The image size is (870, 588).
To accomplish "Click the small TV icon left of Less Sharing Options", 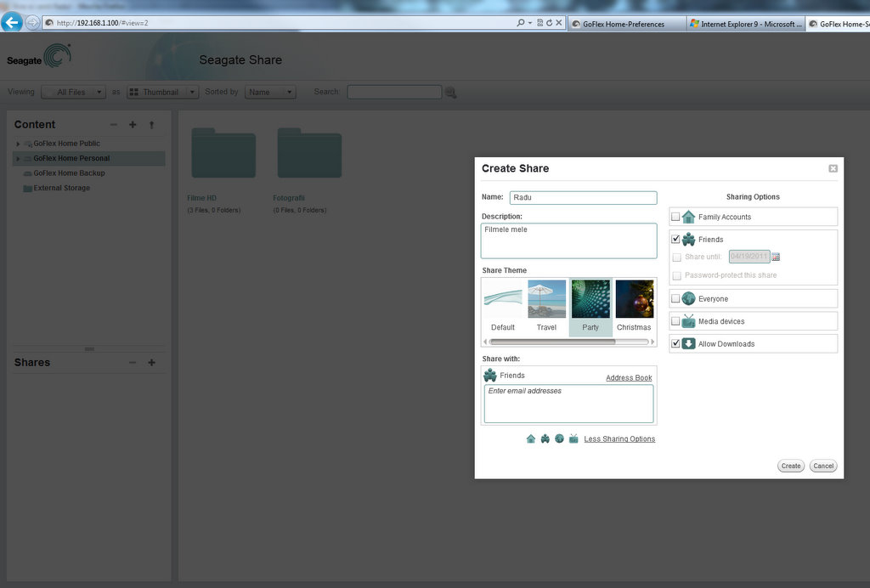I will click(573, 438).
